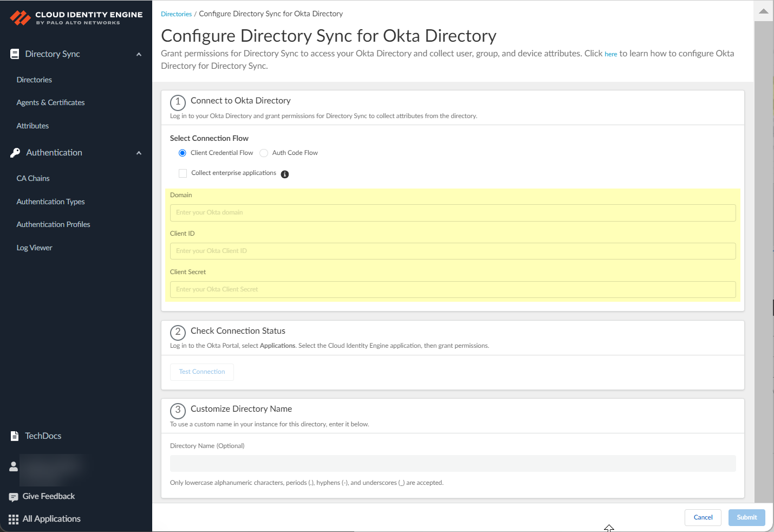Screen dimensions: 774x532
Task: Click the Directory Sync section icon
Action: click(15, 54)
